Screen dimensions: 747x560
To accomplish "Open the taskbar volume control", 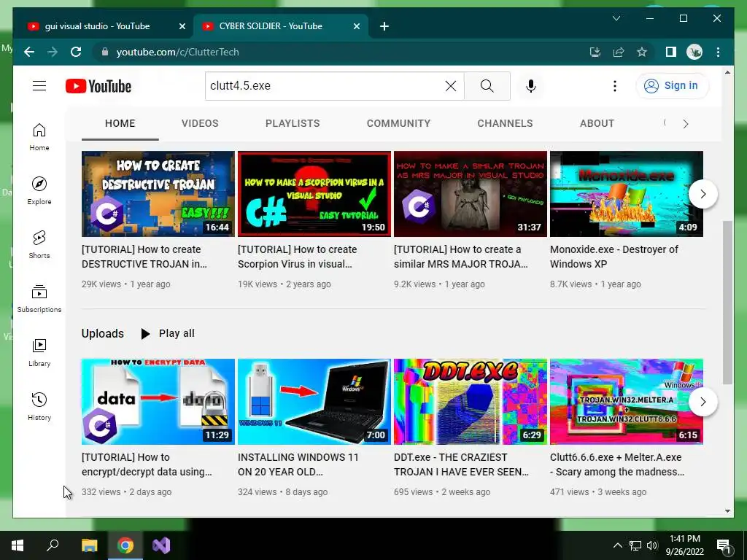I will (x=652, y=545).
